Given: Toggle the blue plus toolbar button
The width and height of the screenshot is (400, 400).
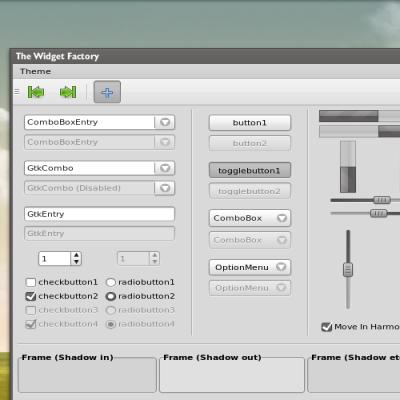Looking at the screenshot, I should tap(107, 92).
